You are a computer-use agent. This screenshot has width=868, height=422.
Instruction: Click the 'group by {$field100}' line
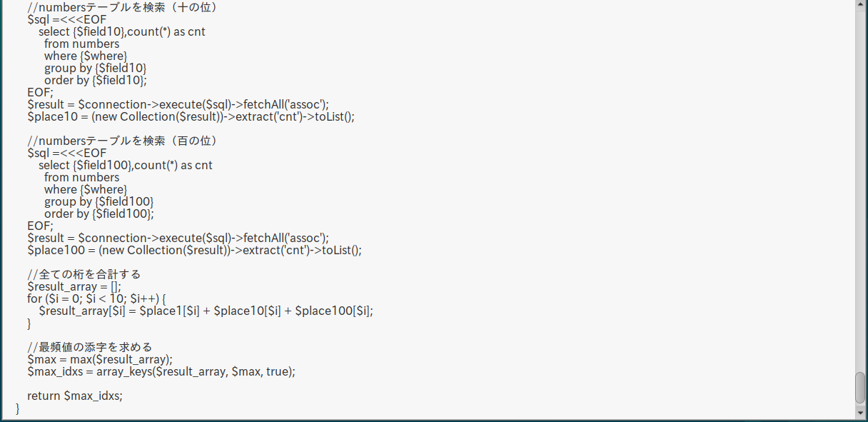point(99,201)
